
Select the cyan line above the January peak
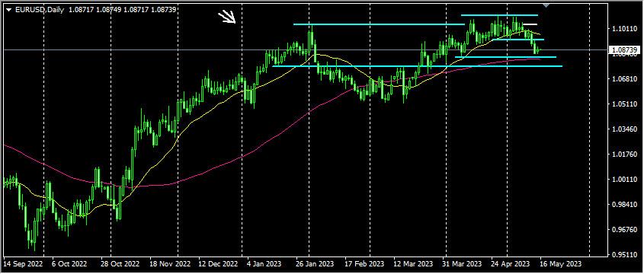[379, 24]
